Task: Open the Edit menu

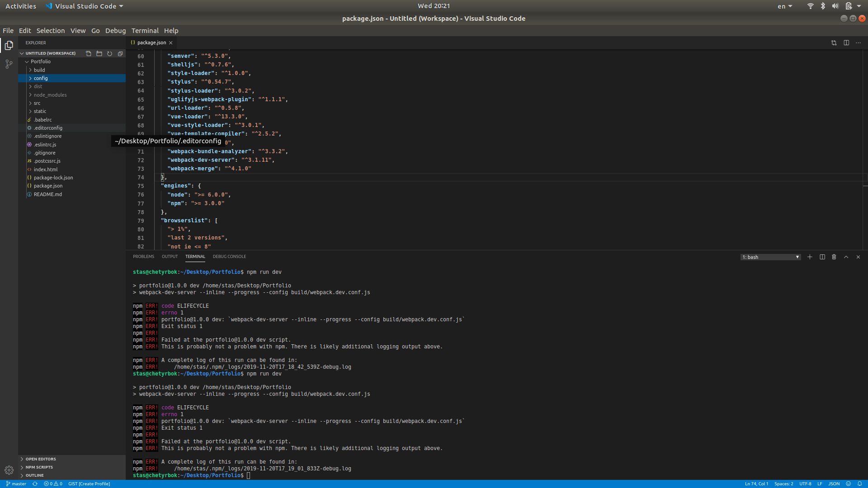Action: point(25,31)
